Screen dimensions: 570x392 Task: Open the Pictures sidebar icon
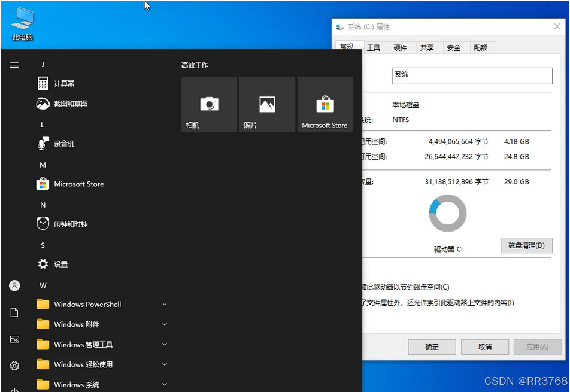click(x=14, y=339)
